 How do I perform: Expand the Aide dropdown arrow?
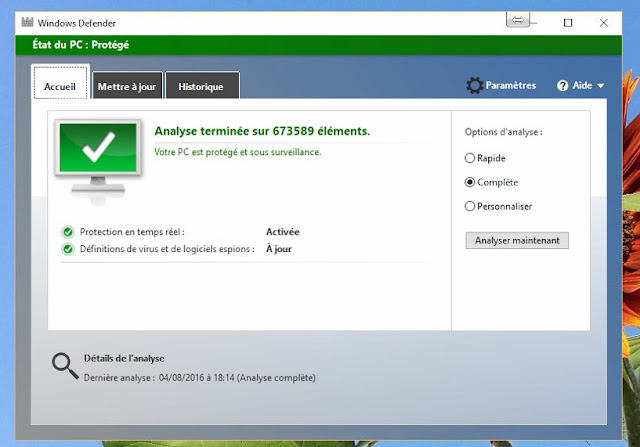pyautogui.click(x=600, y=86)
